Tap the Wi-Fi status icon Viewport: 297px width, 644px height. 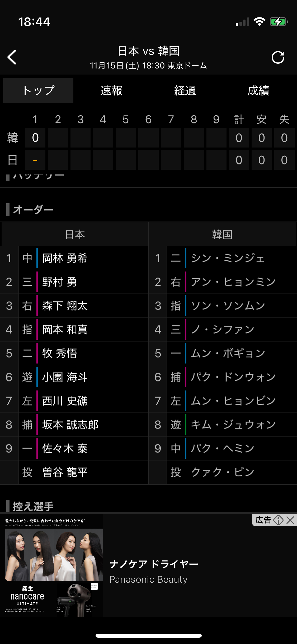pyautogui.click(x=259, y=22)
